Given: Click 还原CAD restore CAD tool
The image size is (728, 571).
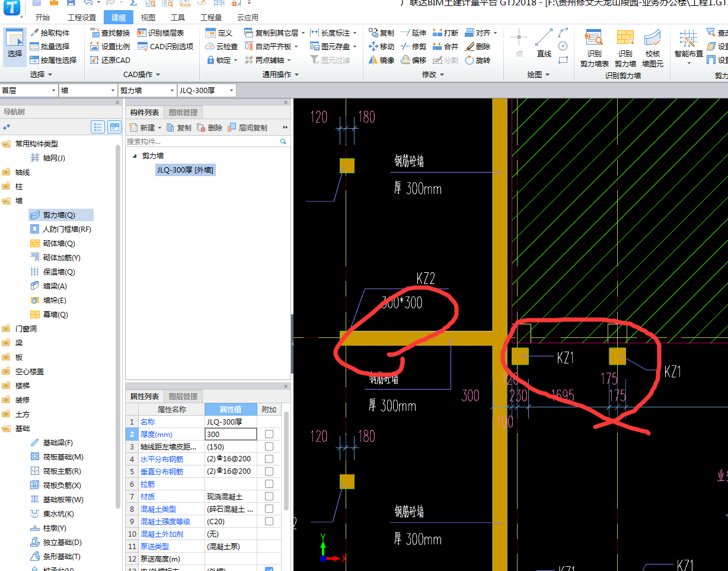Looking at the screenshot, I should [110, 60].
